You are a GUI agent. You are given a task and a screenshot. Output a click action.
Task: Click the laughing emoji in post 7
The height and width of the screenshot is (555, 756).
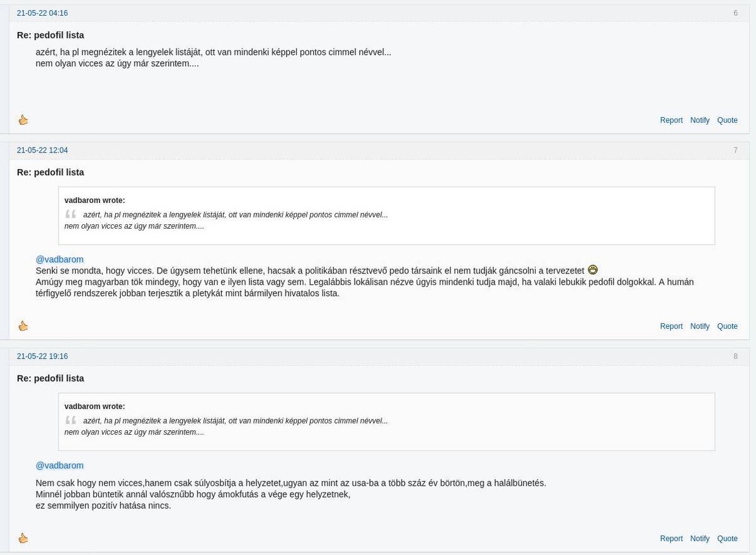coord(593,270)
